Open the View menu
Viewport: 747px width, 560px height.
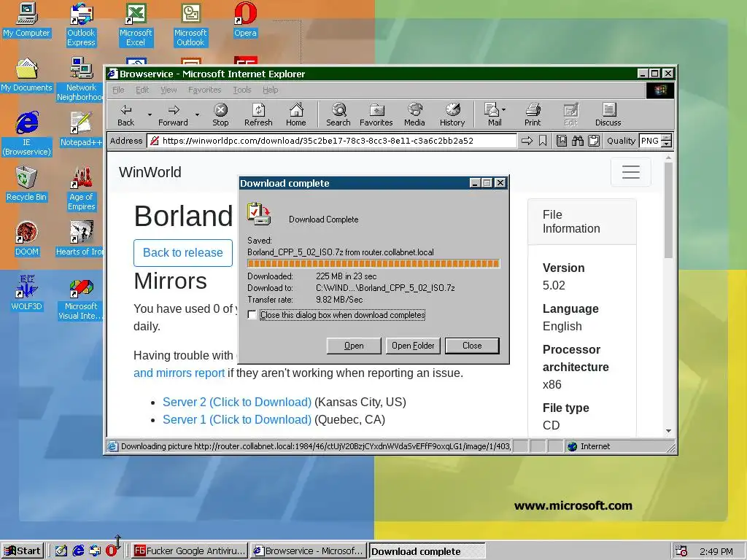(169, 90)
